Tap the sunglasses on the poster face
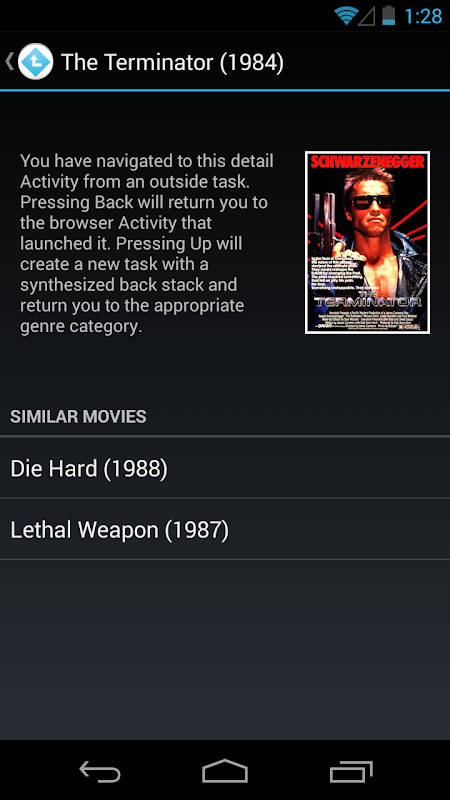The height and width of the screenshot is (800, 450). [372, 202]
